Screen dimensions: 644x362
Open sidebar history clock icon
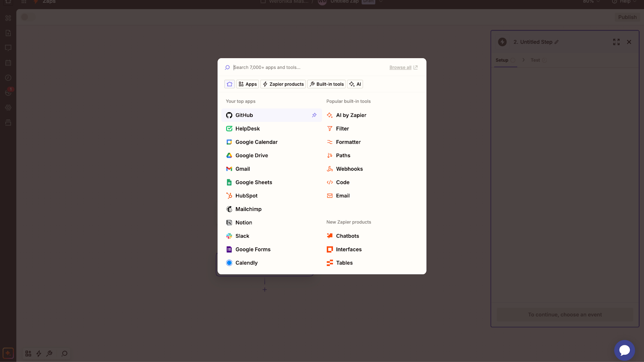[8, 78]
